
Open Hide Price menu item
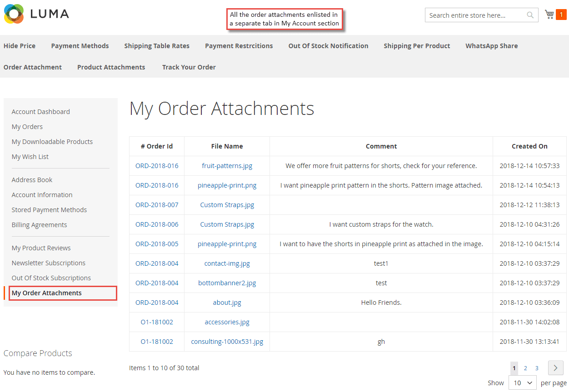tap(20, 46)
